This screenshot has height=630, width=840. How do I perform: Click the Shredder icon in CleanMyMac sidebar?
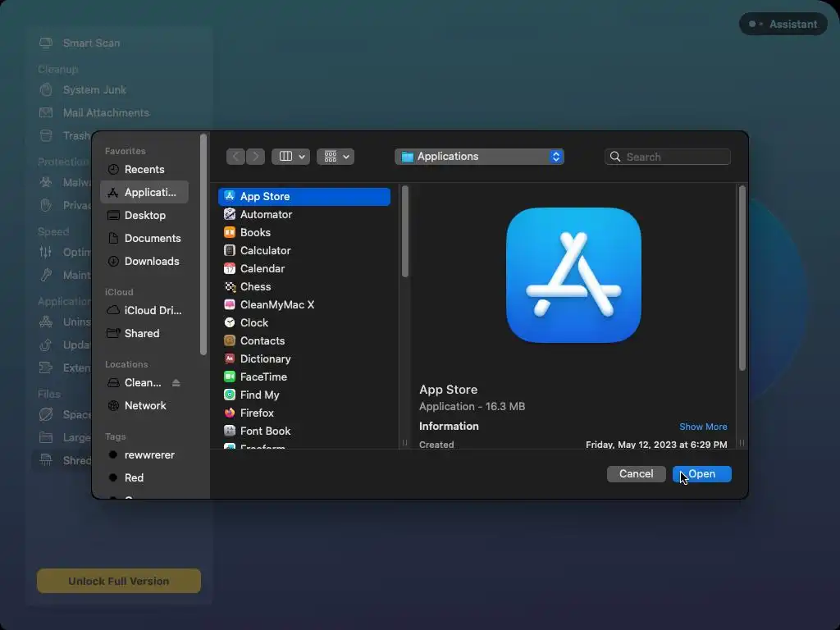(x=46, y=460)
